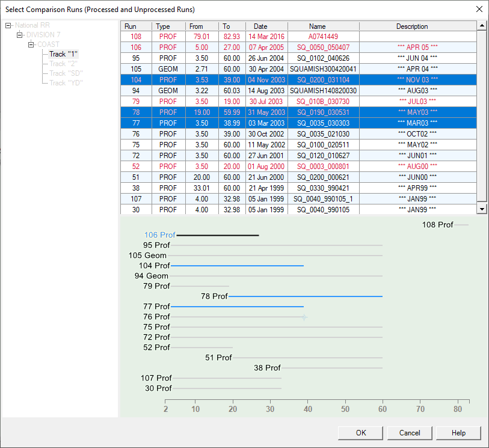489x448 pixels.
Task: Select Track "SD" in the tree
Action: (x=66, y=73)
